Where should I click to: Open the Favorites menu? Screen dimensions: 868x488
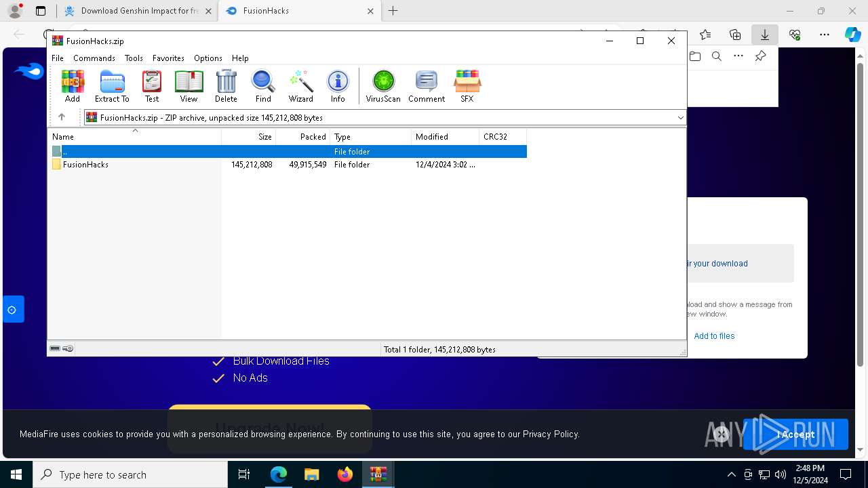pos(168,58)
